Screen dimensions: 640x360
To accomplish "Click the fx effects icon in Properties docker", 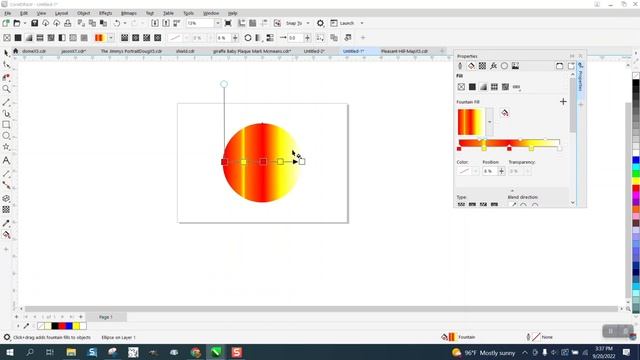I will (493, 66).
